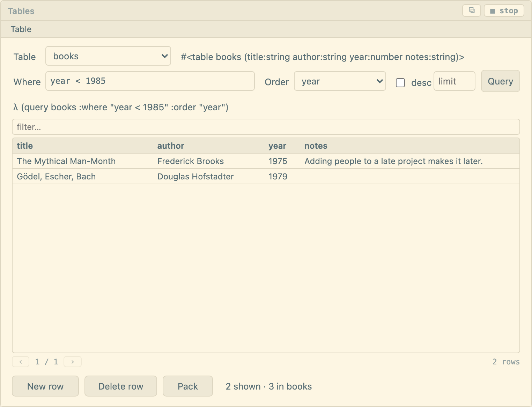The image size is (532, 407).
Task: Click into the filter box
Action: (266, 127)
